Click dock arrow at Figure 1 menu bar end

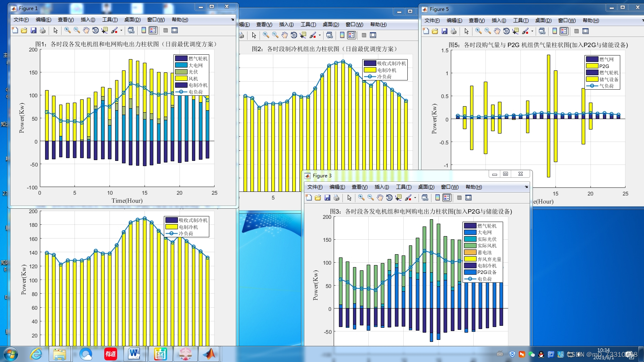coord(232,19)
